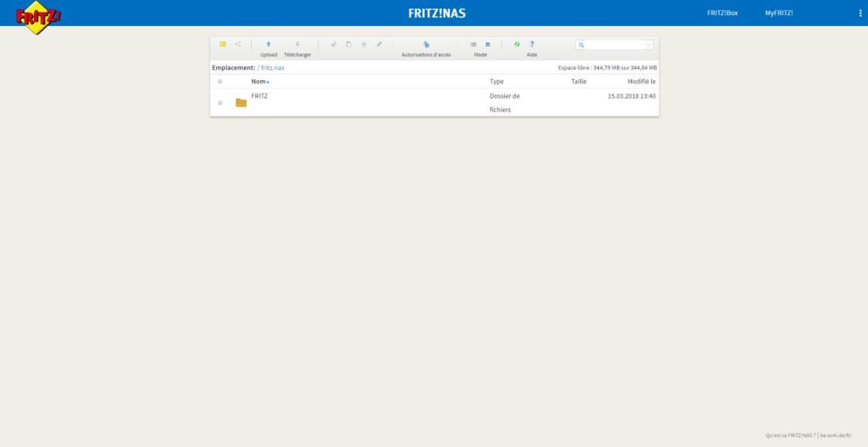
Task: Click the FRITZ folder icon
Action: click(241, 102)
